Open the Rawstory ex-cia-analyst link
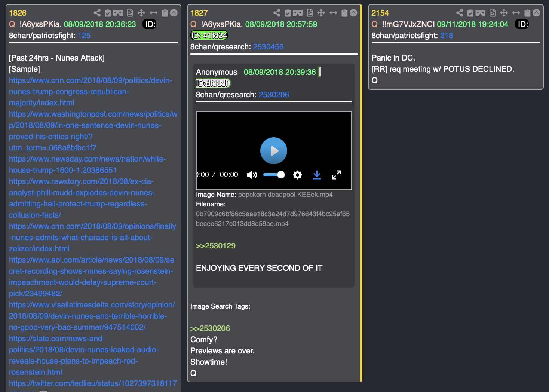This screenshot has width=549, height=392. point(82,198)
